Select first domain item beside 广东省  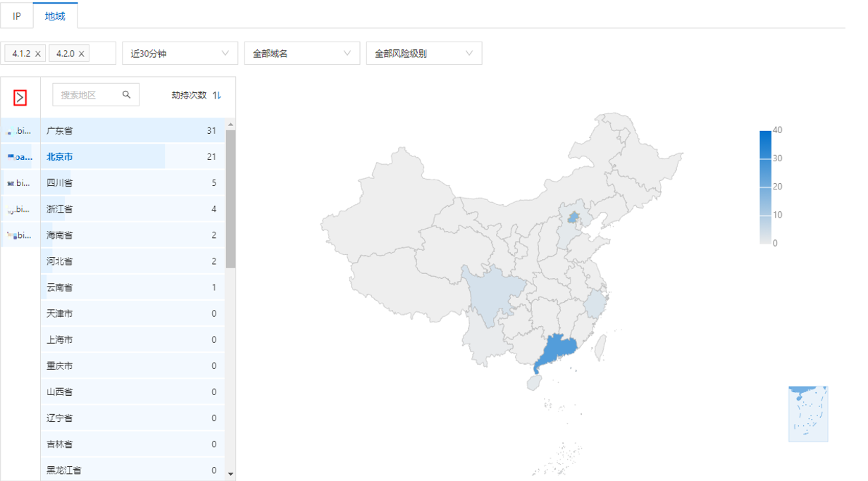click(20, 131)
